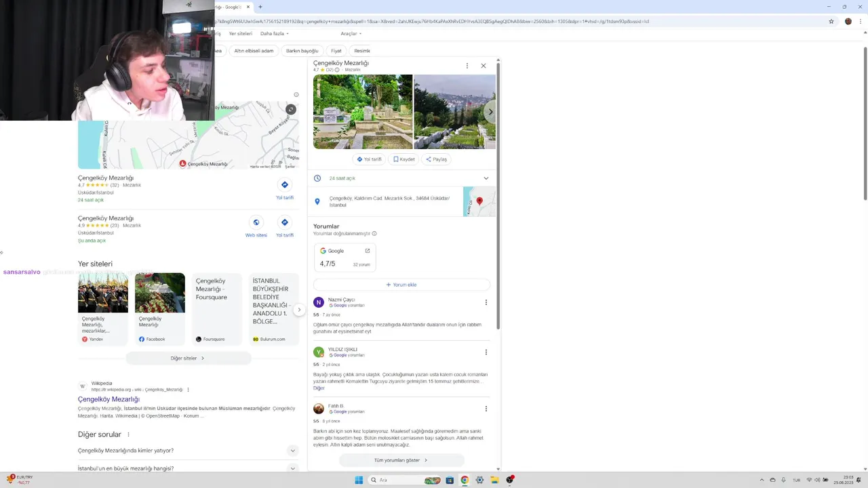Select the Barkın bayoğlu suggestion chip
The height and width of the screenshot is (488, 868).
(302, 51)
